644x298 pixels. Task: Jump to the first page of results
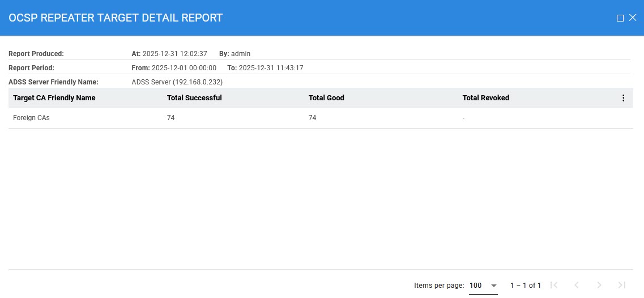554,285
